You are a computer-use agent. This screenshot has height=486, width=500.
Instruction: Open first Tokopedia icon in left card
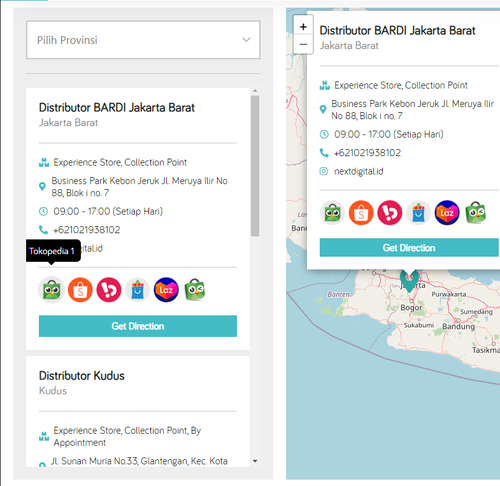click(51, 290)
